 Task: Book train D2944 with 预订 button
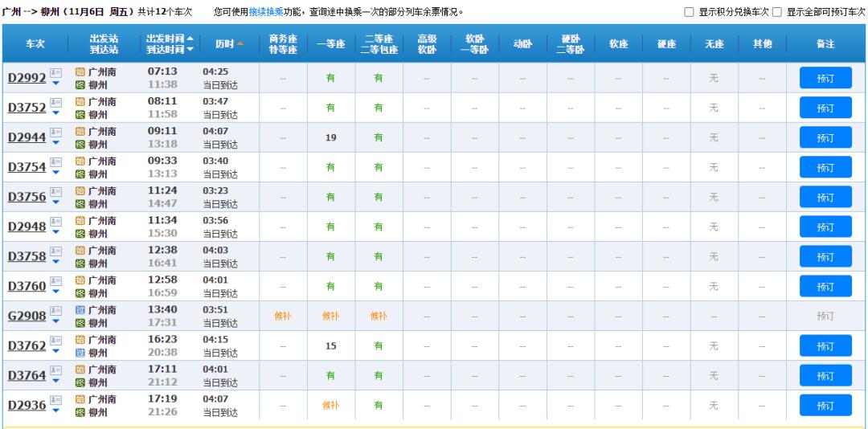pyautogui.click(x=825, y=138)
